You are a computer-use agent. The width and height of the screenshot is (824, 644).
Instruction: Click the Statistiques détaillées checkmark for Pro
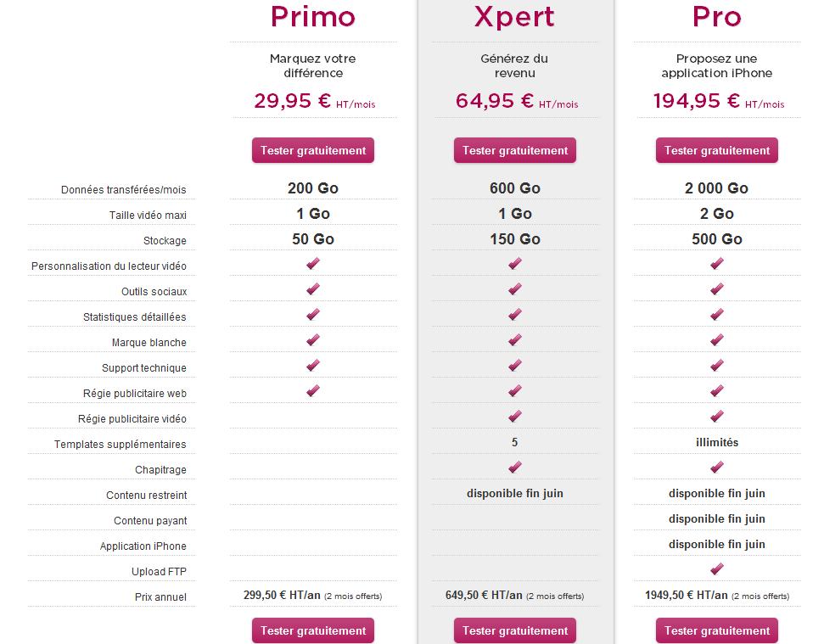click(x=716, y=315)
